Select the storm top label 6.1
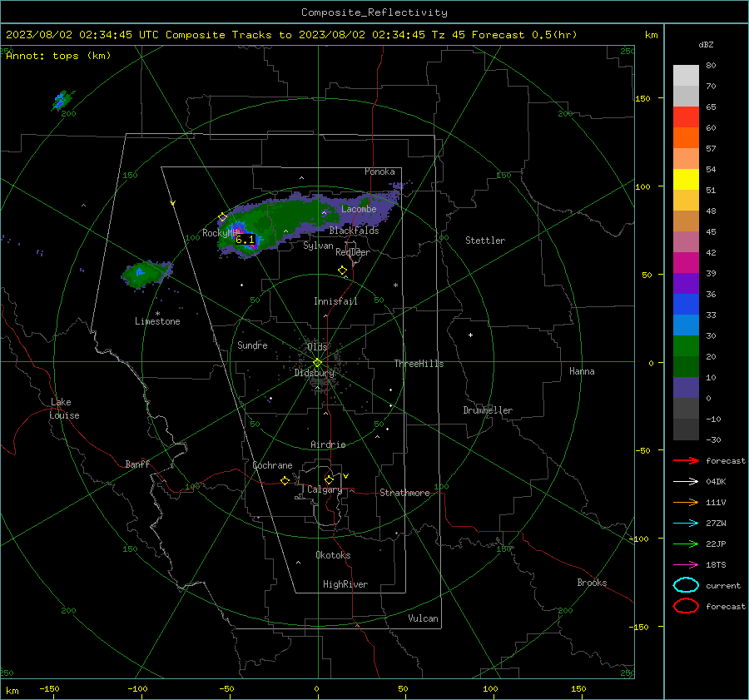The width and height of the screenshot is (749, 700). pyautogui.click(x=245, y=240)
